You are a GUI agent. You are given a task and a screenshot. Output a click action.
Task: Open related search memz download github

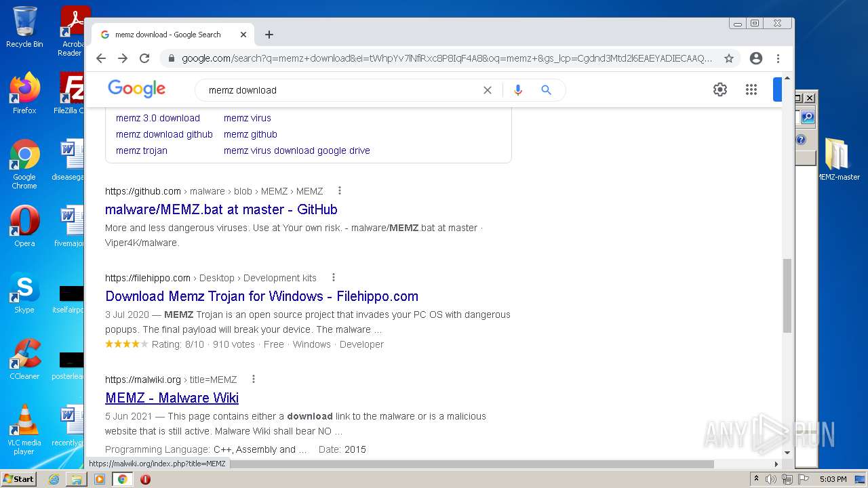coord(164,134)
